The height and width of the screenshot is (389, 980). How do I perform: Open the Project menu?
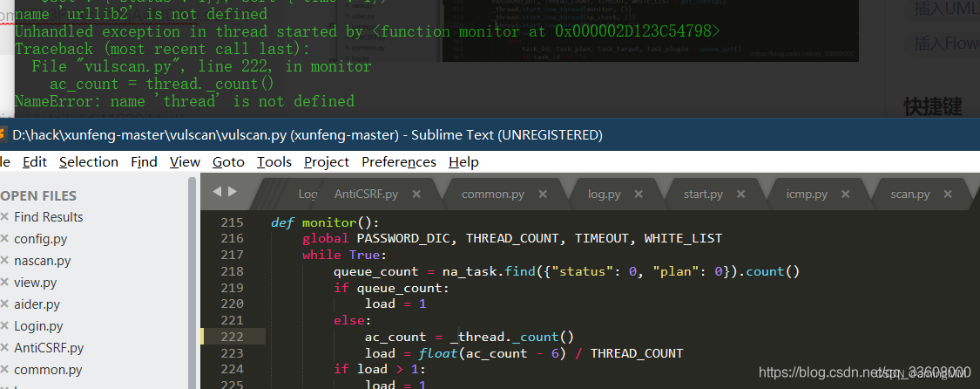(x=327, y=162)
